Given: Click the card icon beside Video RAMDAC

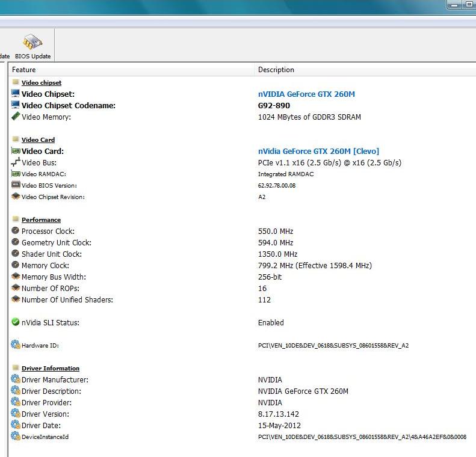Looking at the screenshot, I should tap(16, 173).
